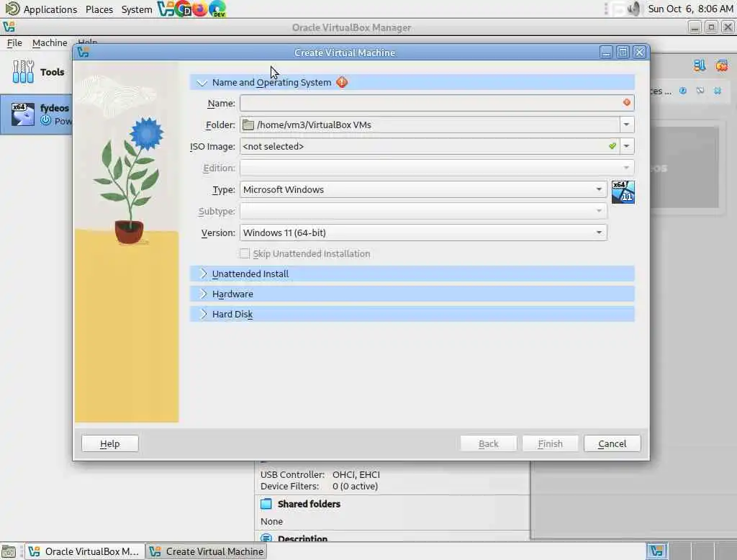Switch to Oracle VirtualBox Manager taskbar item
Viewport: 737px width, 560px height.
click(x=84, y=551)
